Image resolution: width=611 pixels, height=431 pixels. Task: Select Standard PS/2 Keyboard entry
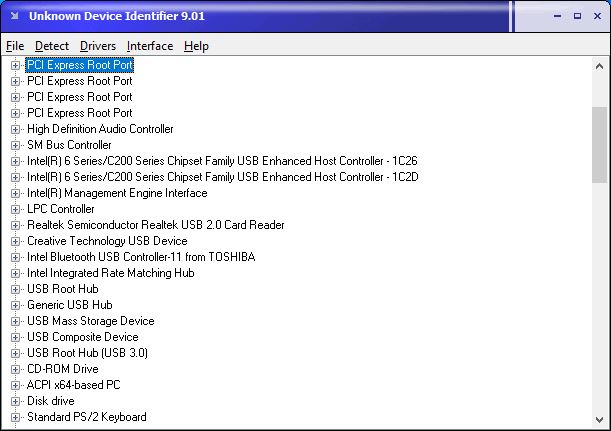click(x=87, y=417)
